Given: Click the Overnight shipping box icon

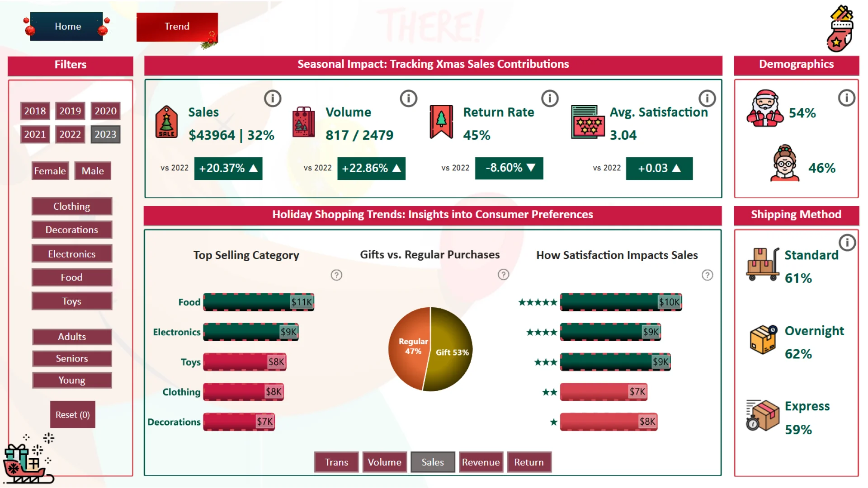Looking at the screenshot, I should [x=764, y=339].
